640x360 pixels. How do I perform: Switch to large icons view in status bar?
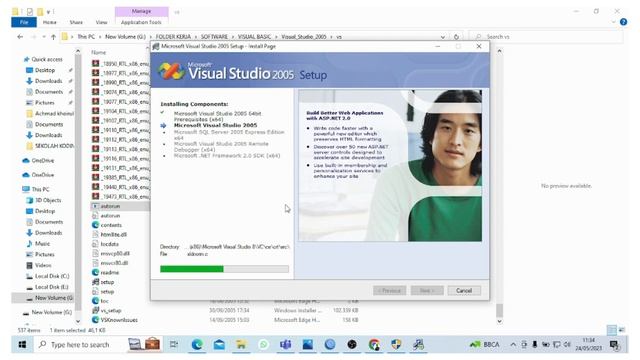[x=621, y=329]
